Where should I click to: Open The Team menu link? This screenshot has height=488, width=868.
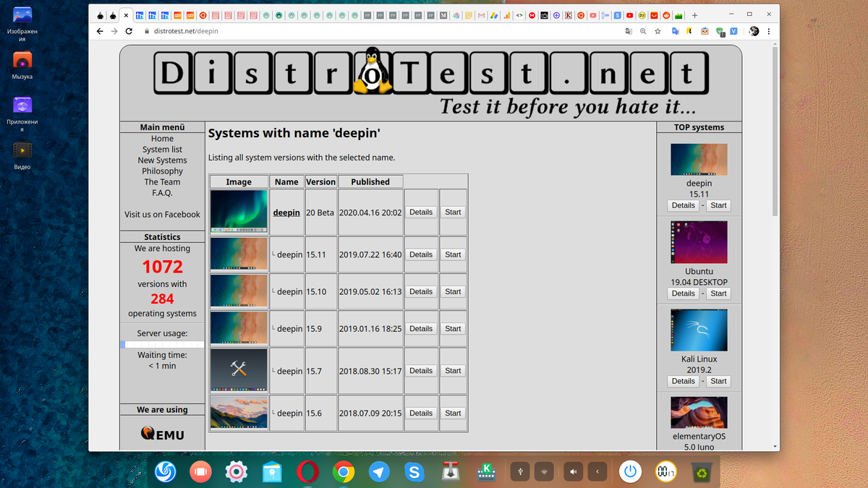pyautogui.click(x=162, y=182)
